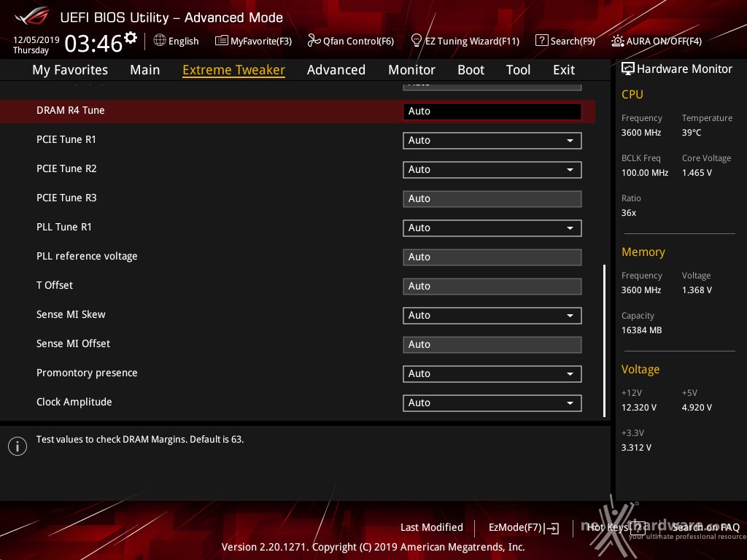Screen dimensions: 747x560
Task: Click Last Modified button
Action: [432, 527]
